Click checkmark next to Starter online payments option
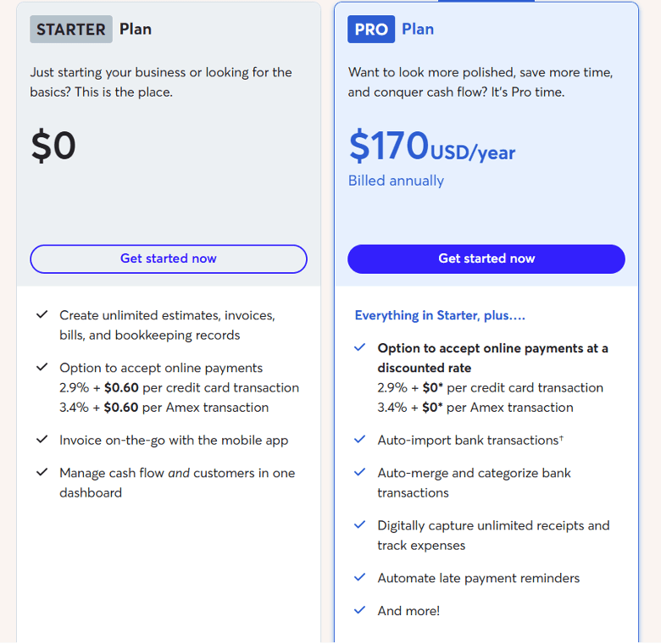This screenshot has height=644, width=661. [x=42, y=368]
